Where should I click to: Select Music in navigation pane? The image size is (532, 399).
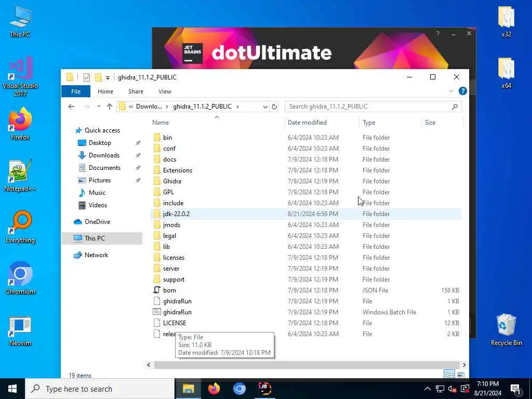(97, 193)
